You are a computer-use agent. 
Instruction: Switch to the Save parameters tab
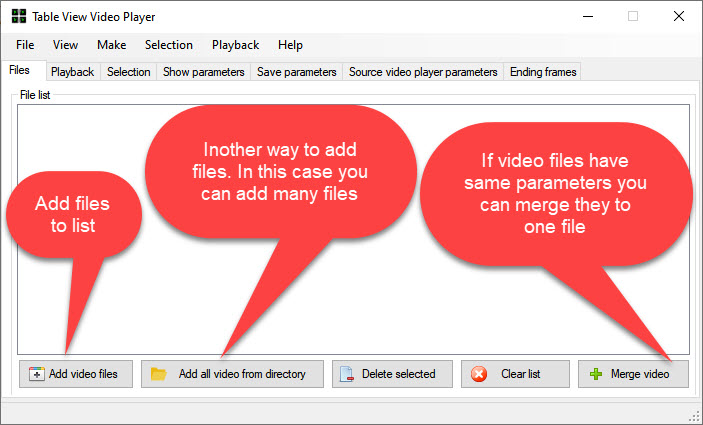tap(297, 72)
